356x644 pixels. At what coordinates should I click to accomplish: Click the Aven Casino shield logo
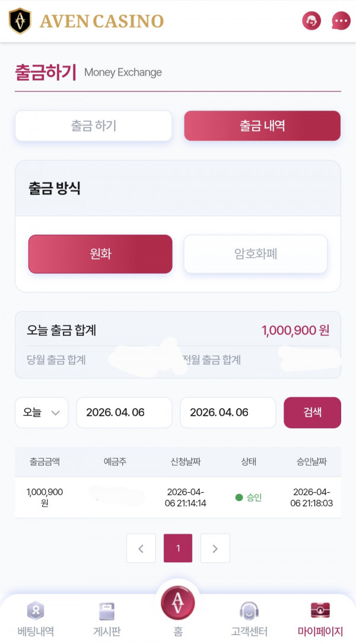[x=21, y=20]
